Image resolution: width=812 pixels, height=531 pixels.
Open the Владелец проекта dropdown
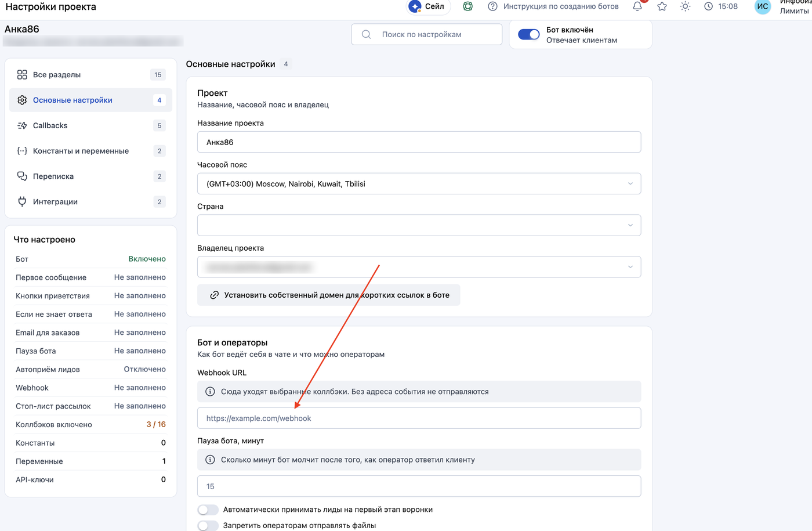tap(419, 267)
